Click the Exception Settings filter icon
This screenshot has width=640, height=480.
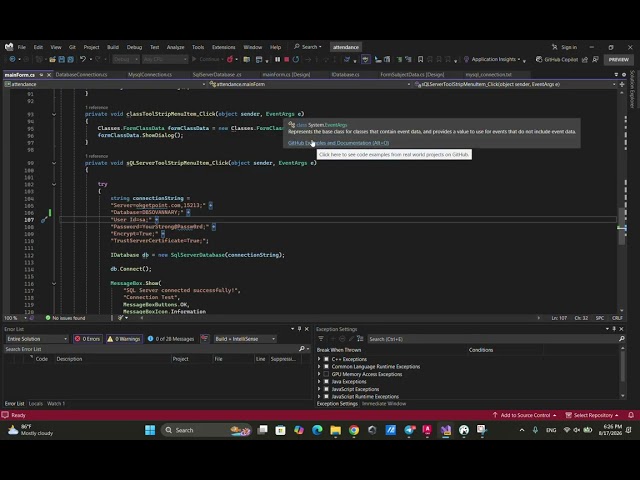321,339
